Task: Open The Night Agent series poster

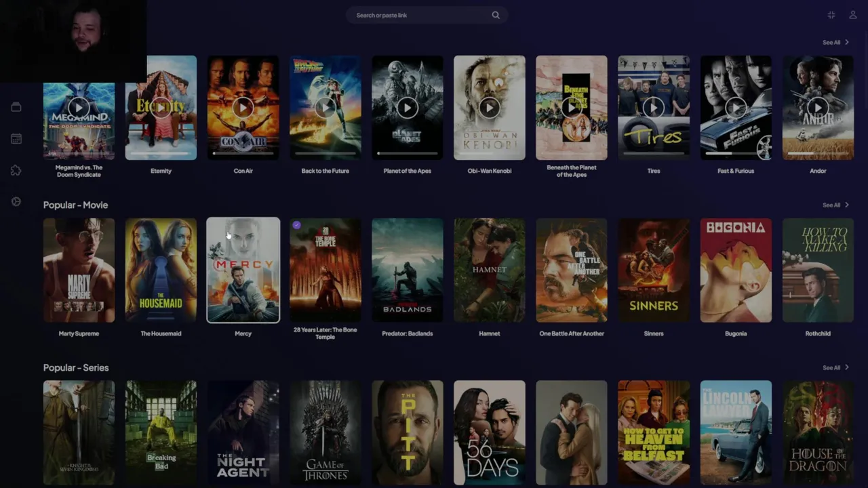Action: [243, 433]
